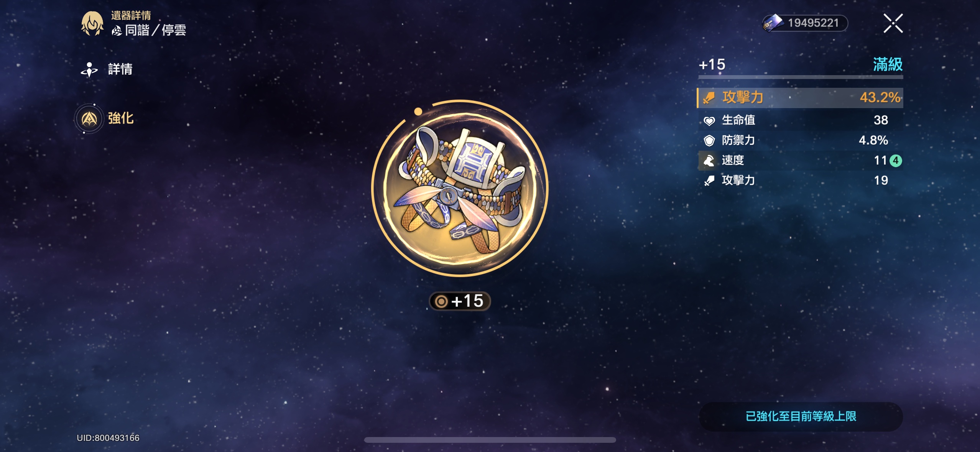Click the heart icon next to 生命值
Screen dimensions: 980x452
(x=709, y=121)
